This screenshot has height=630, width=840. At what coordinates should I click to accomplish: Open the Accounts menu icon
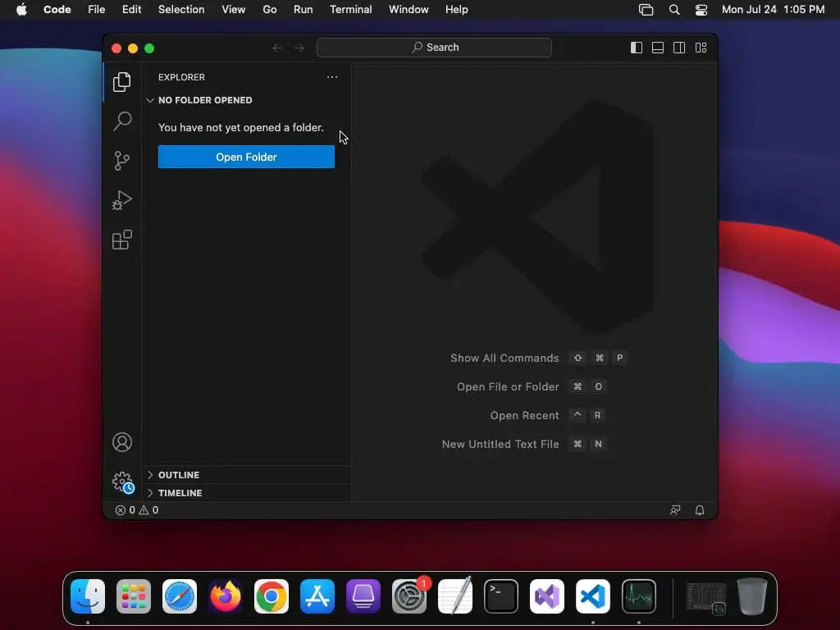pos(122,442)
